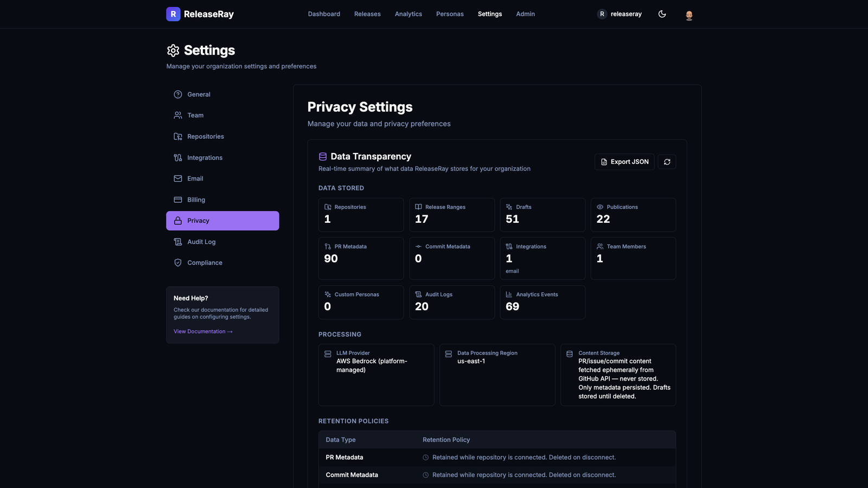Click the Privacy lock icon
868x488 pixels.
pos(177,220)
